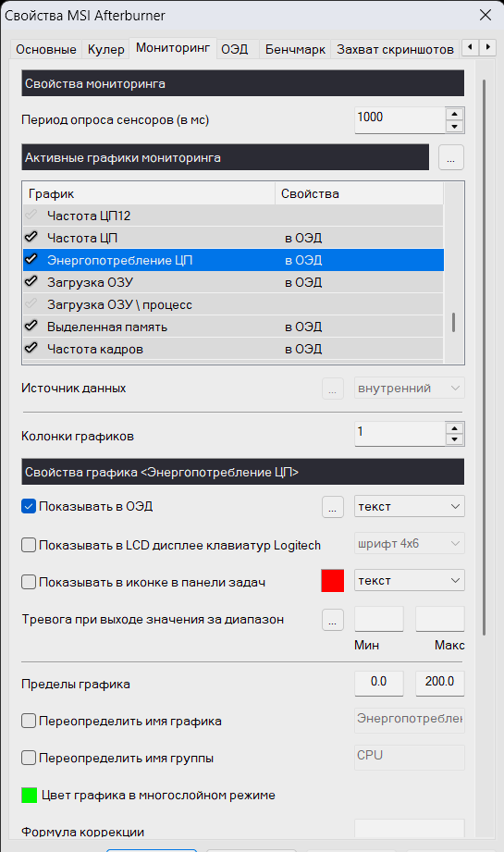504x852 pixels.
Task: Increase sensor polling period with up arrow
Action: pos(455,114)
